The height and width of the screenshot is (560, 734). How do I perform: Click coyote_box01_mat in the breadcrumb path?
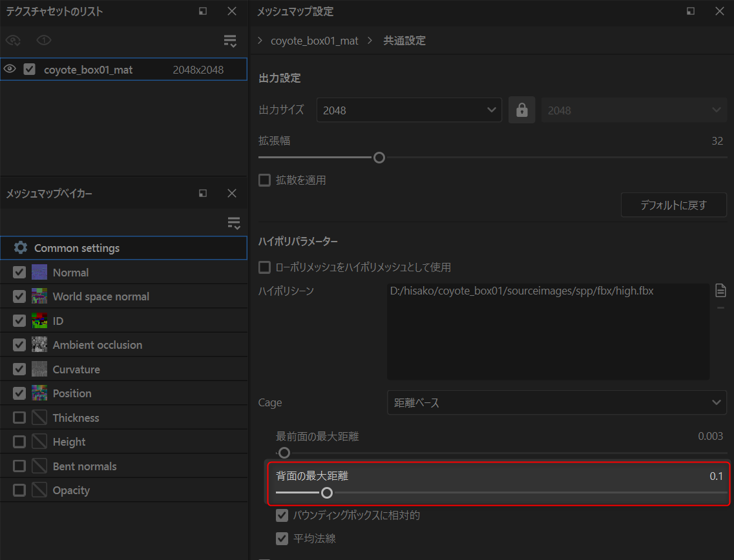tap(314, 41)
